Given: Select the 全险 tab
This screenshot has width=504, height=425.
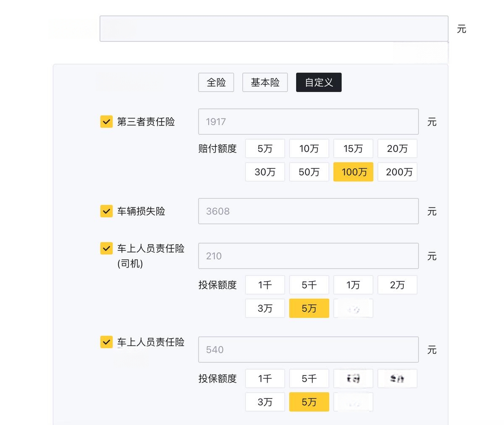Looking at the screenshot, I should pos(216,82).
